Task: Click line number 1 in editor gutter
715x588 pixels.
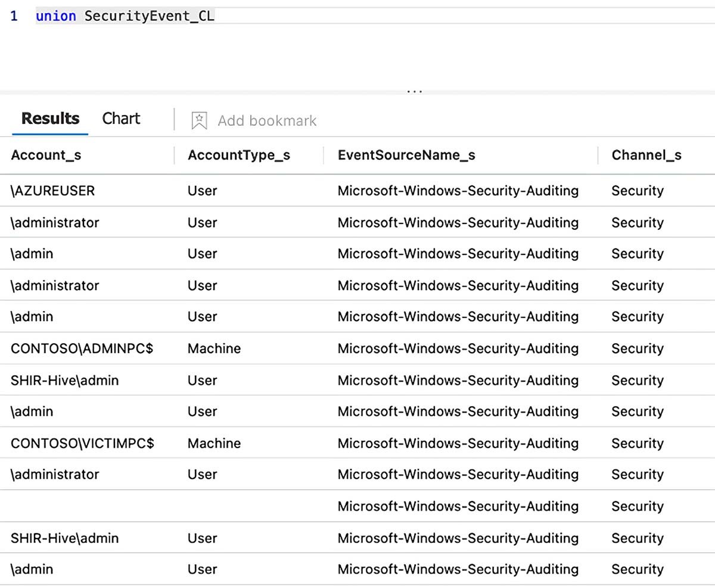Action: (14, 16)
